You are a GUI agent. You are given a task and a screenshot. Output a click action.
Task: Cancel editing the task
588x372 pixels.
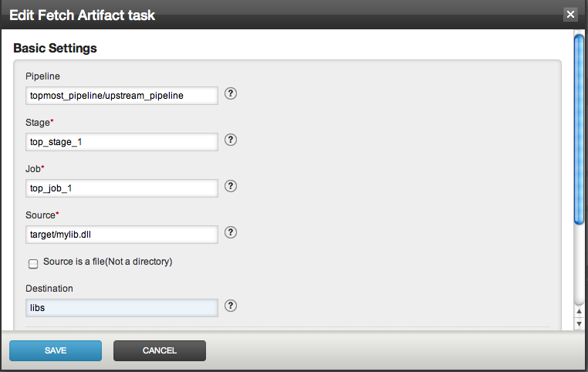pos(160,350)
